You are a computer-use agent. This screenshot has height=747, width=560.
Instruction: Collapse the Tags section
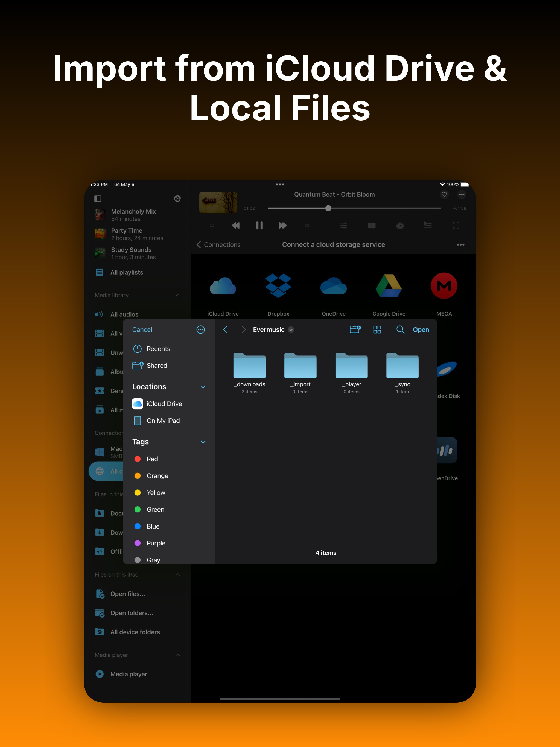point(203,442)
